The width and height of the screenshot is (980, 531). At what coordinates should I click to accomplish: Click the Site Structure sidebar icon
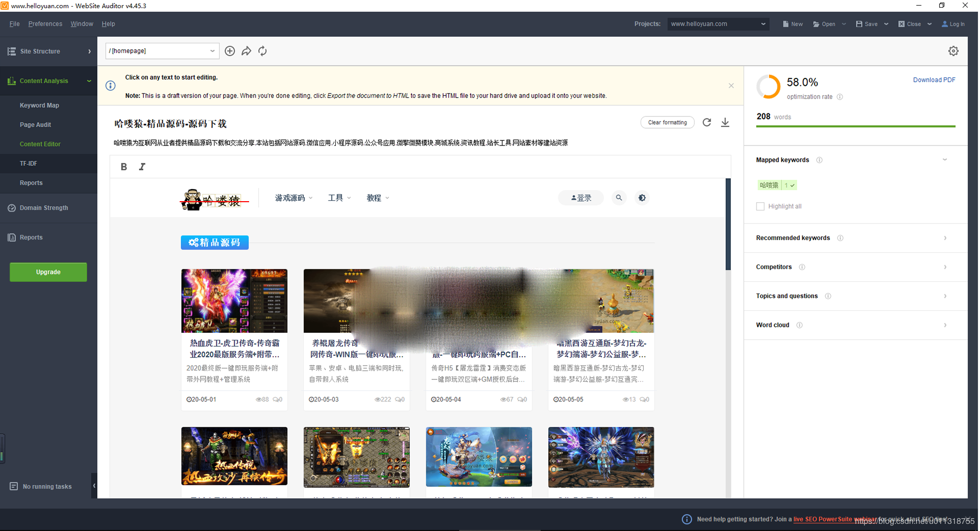click(12, 51)
